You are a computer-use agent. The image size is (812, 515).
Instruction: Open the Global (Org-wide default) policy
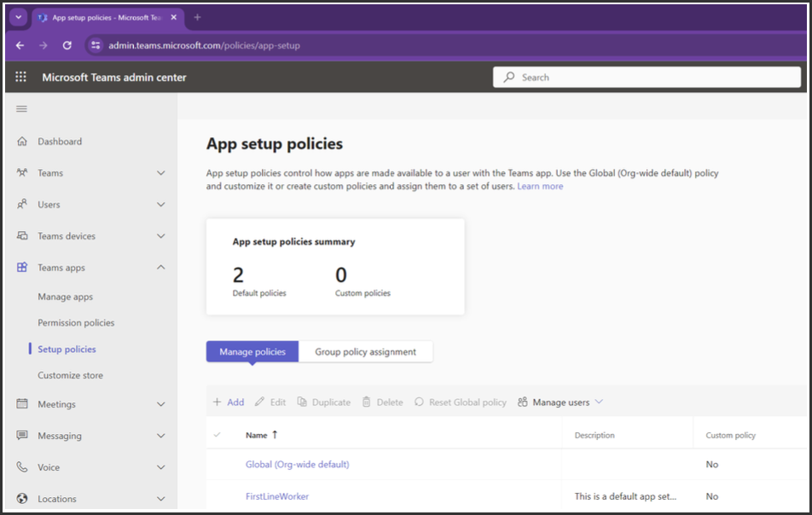tap(297, 465)
